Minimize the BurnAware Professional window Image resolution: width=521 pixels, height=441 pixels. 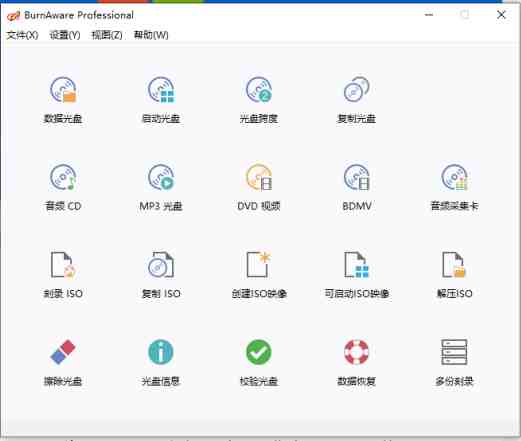tap(429, 15)
